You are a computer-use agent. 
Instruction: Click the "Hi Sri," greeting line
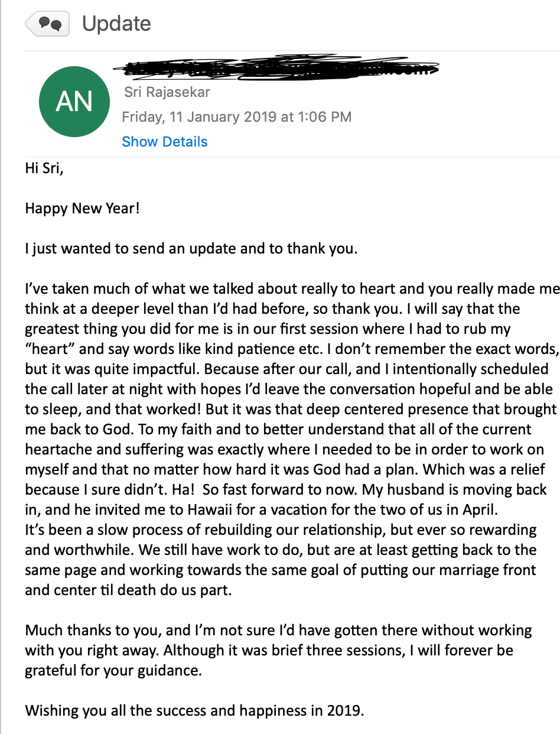(44, 168)
